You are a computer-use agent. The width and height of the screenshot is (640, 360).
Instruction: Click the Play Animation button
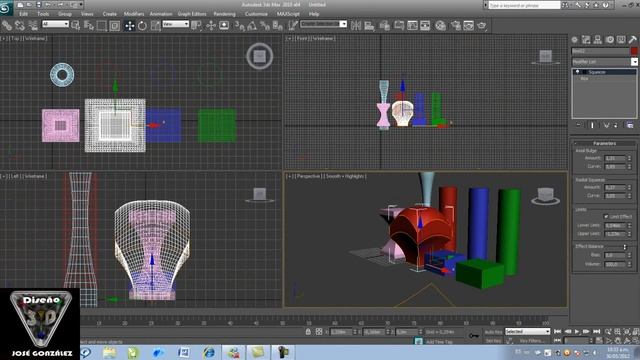pos(577,331)
